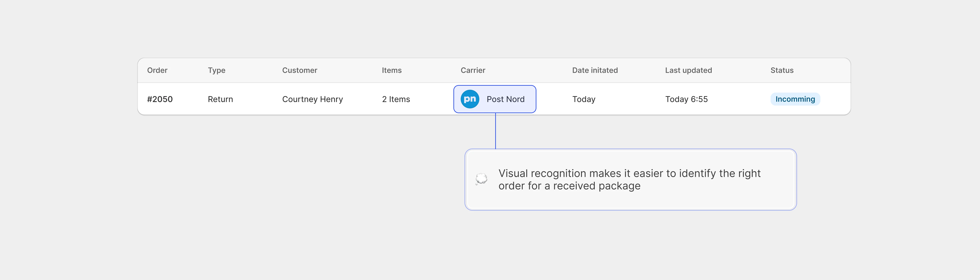Click the Date initated column header
The image size is (980, 280).
595,70
